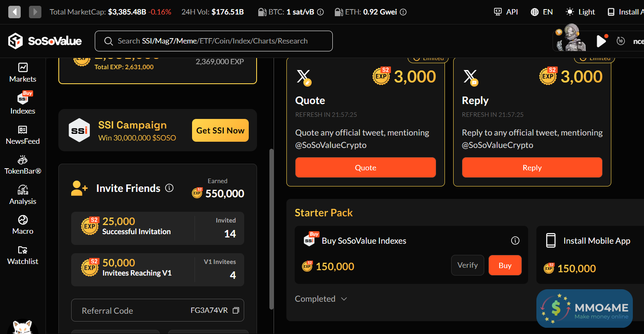Viewport: 644px width, 334px height.
Task: Show info for Buy SoSoValue Indexes
Action: coord(515,241)
